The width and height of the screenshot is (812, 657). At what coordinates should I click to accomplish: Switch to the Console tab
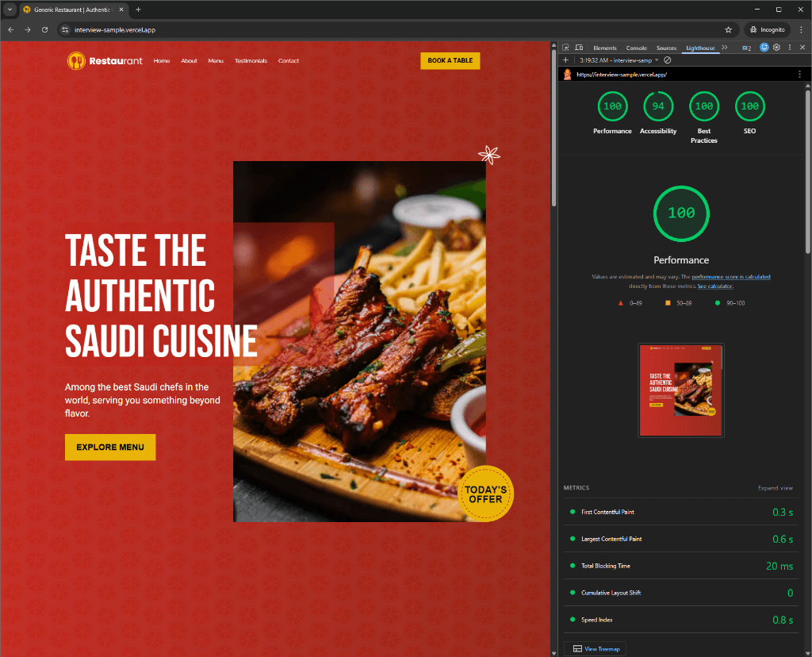(x=636, y=48)
